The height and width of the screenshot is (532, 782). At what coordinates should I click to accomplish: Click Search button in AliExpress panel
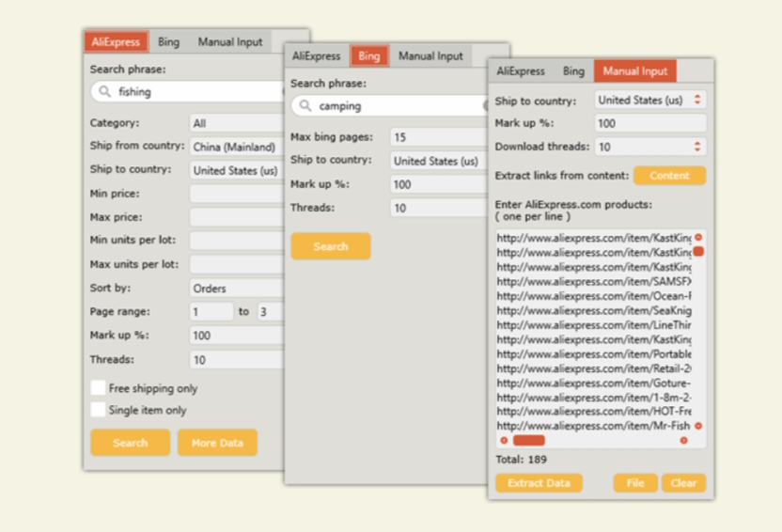point(130,443)
